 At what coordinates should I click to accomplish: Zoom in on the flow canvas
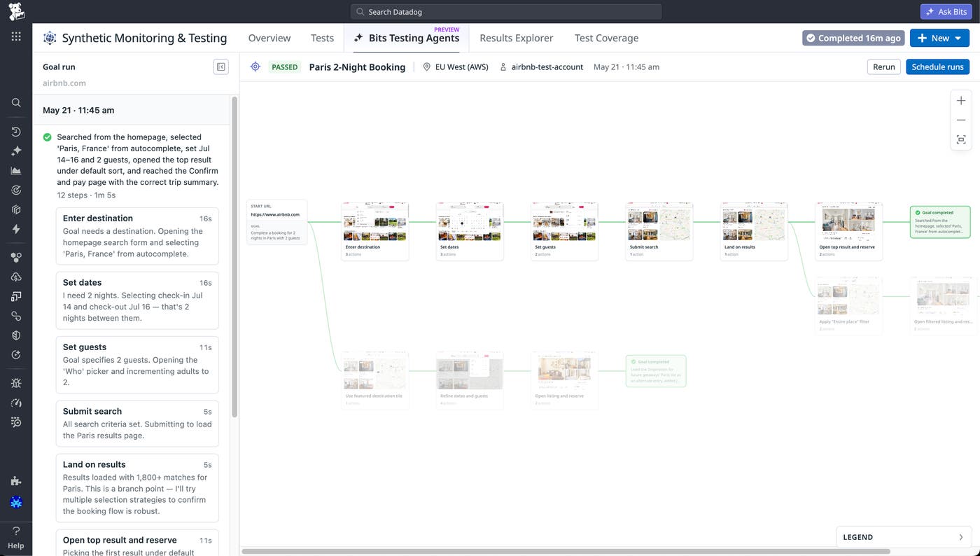click(961, 101)
